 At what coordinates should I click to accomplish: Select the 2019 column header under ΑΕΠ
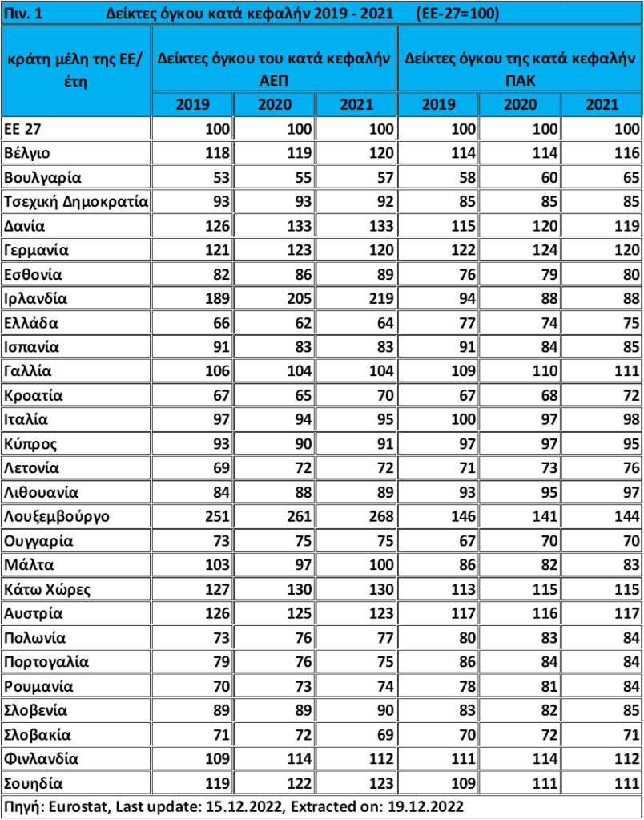tap(192, 105)
